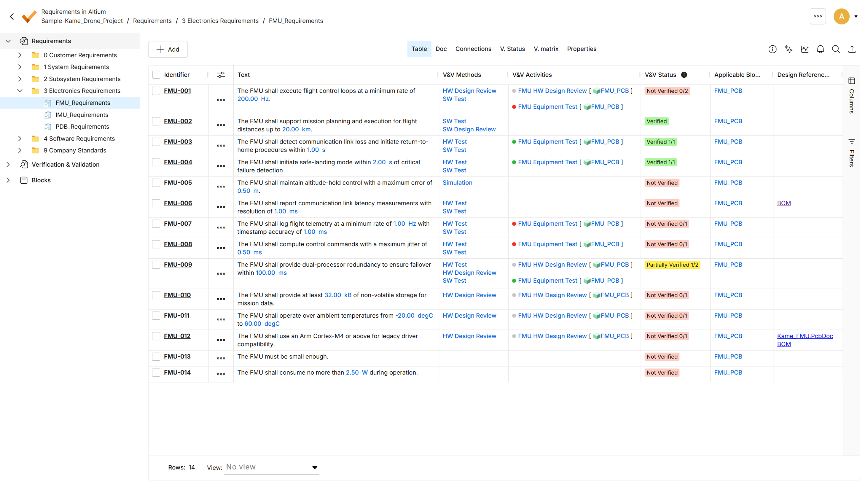Open the Columns side panel
868x488 pixels.
pos(851,96)
